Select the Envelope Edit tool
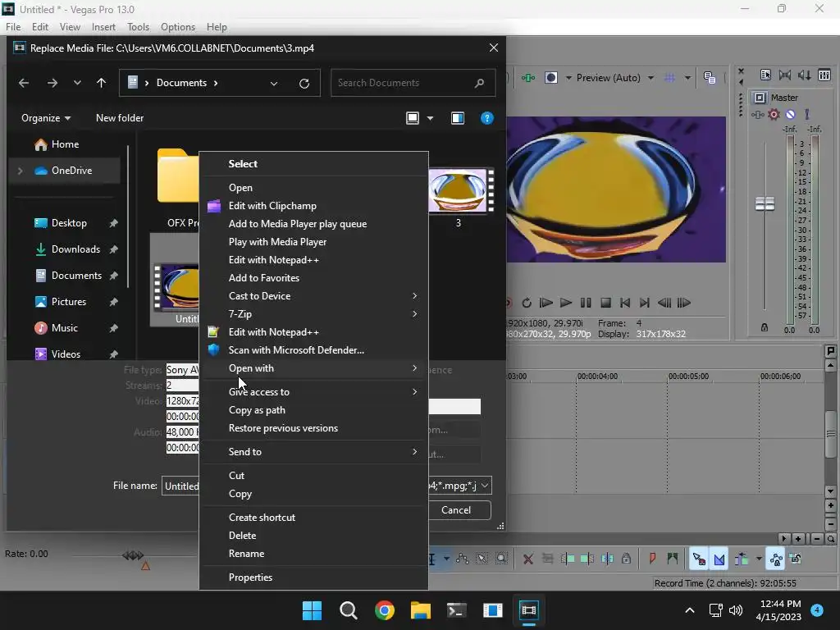Viewport: 840px width, 630px height. point(463,559)
